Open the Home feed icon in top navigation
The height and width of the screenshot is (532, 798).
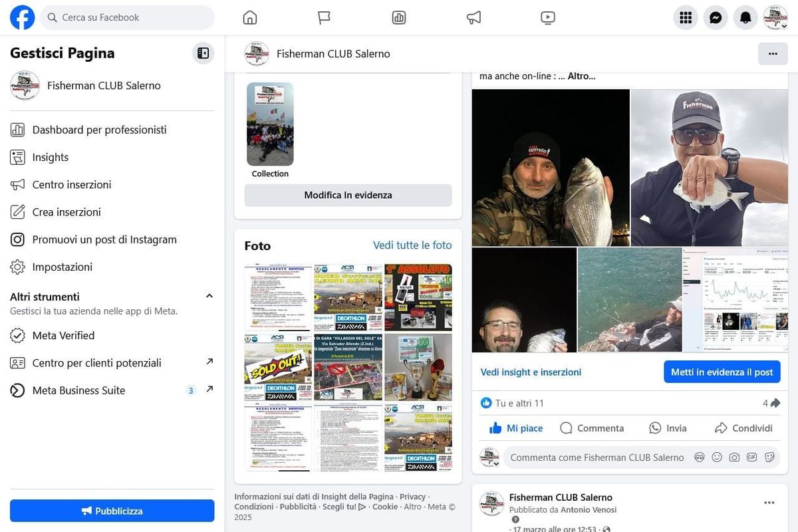pos(249,18)
